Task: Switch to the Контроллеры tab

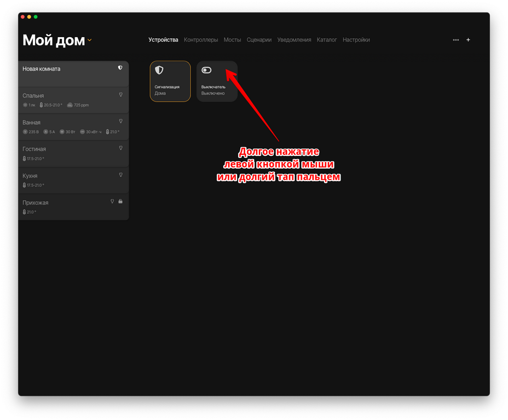Action: pyautogui.click(x=201, y=40)
